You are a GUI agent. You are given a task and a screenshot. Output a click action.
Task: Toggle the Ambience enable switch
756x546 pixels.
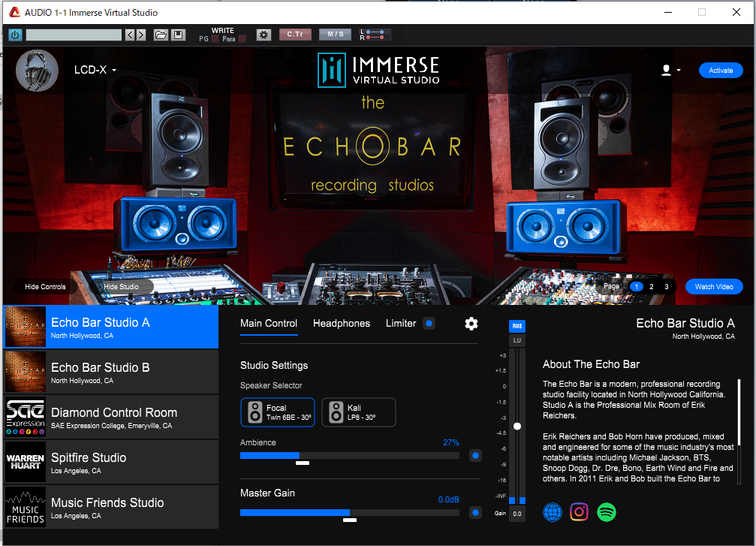475,455
